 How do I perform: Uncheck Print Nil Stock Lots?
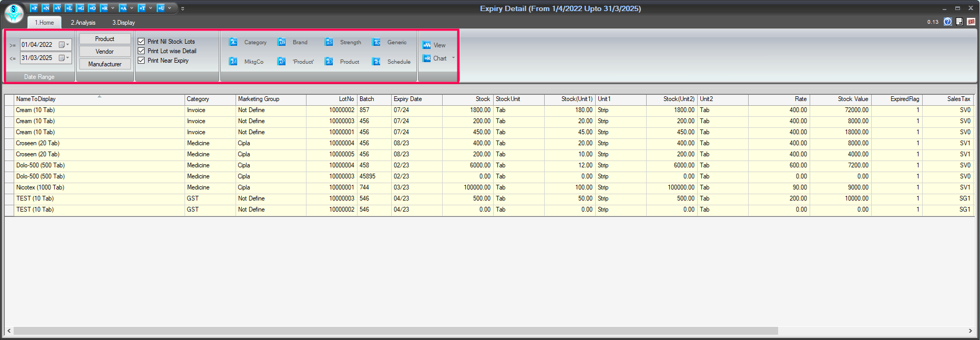click(x=141, y=42)
